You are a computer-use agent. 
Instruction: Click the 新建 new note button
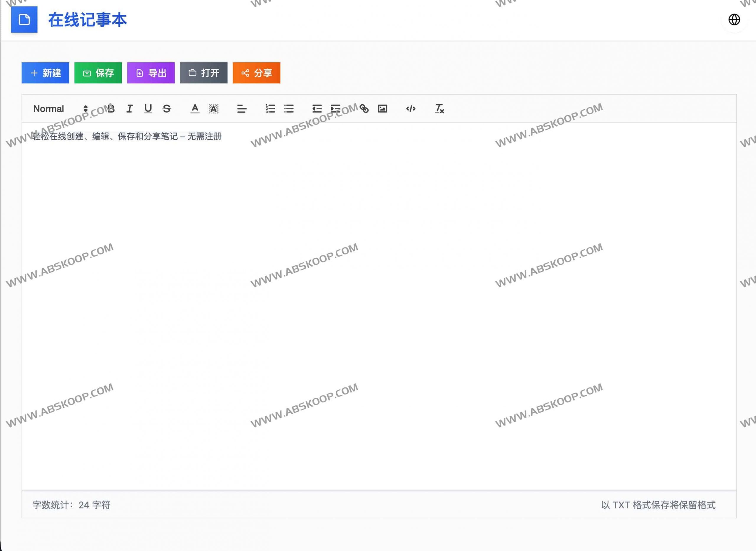point(45,73)
